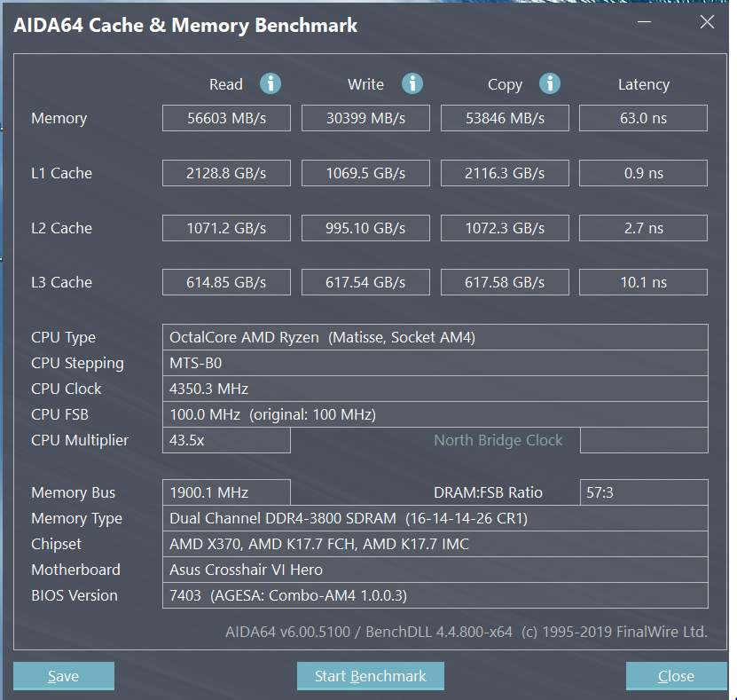
Task: Click the empty North Bridge Clock field
Action: 644,440
